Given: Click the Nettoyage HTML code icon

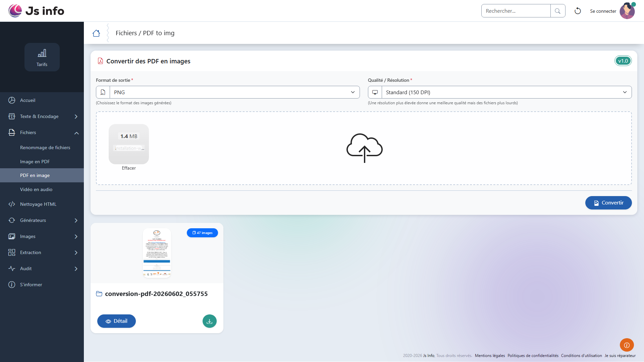Looking at the screenshot, I should point(12,204).
